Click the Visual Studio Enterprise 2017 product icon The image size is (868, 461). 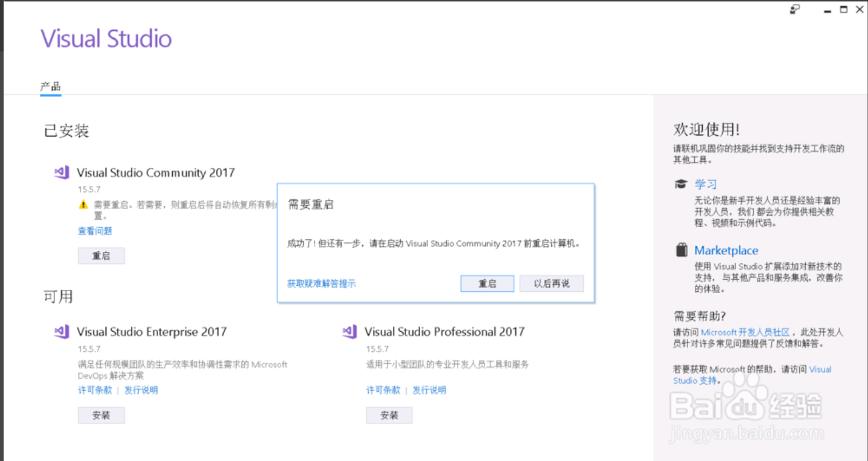[61, 331]
